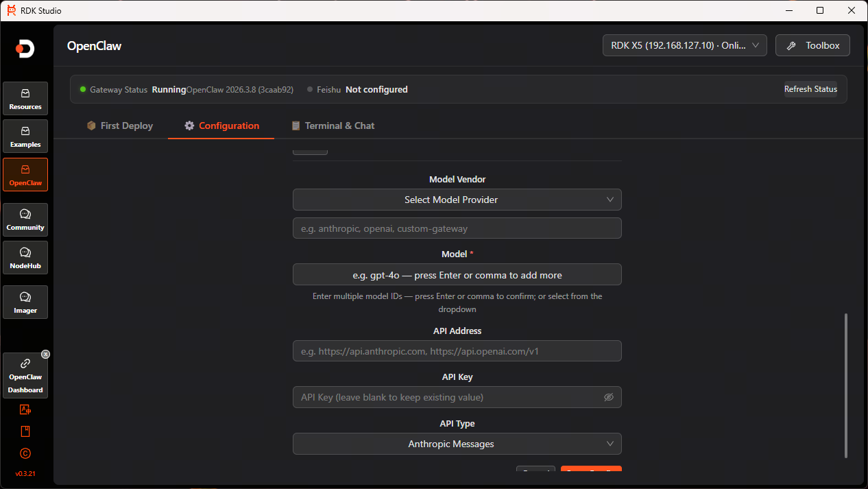Click 'OpenClaw 2026.3.8 (3caab92)' version text
868x489 pixels.
click(239, 89)
